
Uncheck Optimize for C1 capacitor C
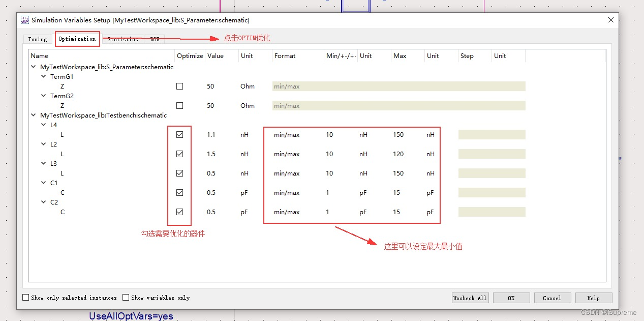point(179,193)
